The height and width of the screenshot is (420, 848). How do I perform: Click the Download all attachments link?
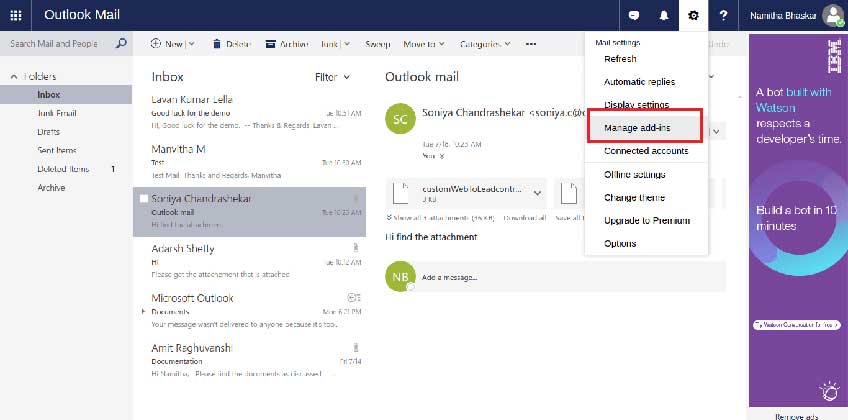coord(525,218)
